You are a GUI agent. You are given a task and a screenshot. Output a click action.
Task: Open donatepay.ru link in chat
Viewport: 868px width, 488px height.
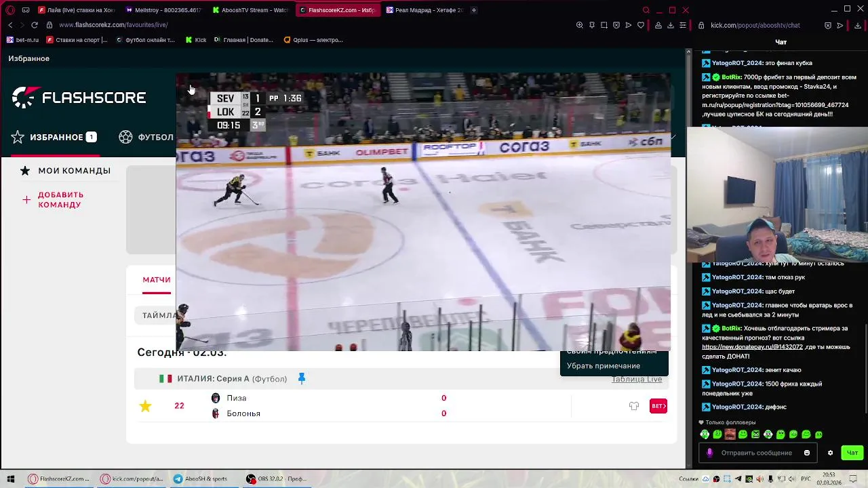752,347
